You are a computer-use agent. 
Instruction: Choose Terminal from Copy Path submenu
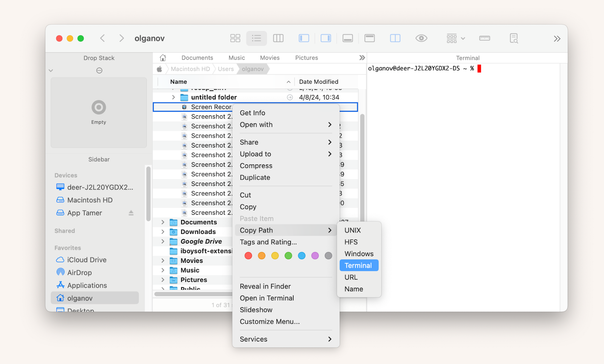click(358, 265)
